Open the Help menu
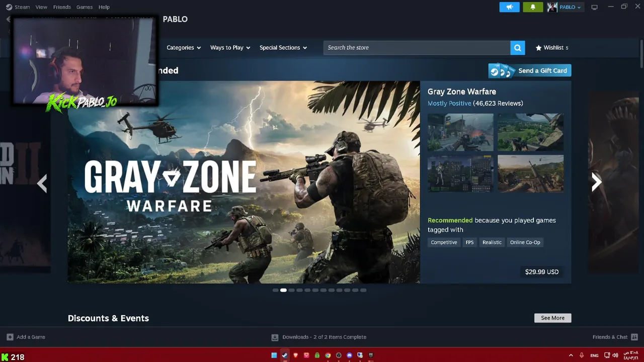Screen dimensions: 644x362 [x=104, y=7]
